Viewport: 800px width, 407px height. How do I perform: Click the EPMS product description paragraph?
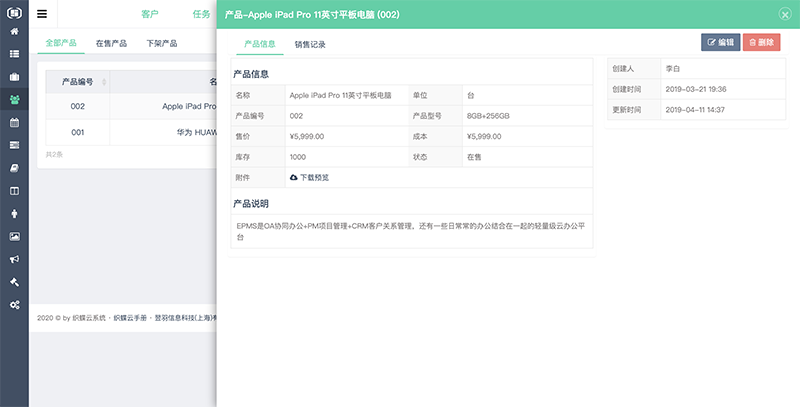[x=411, y=232]
